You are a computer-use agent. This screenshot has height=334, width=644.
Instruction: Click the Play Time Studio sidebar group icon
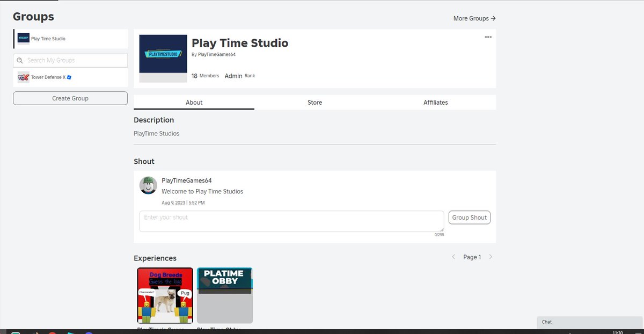point(24,39)
